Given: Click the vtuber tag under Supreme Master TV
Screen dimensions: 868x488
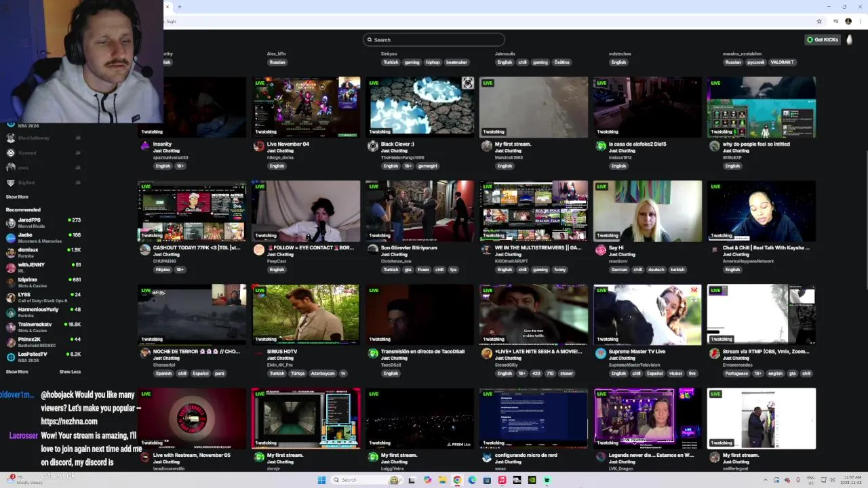Looking at the screenshot, I should [x=675, y=373].
